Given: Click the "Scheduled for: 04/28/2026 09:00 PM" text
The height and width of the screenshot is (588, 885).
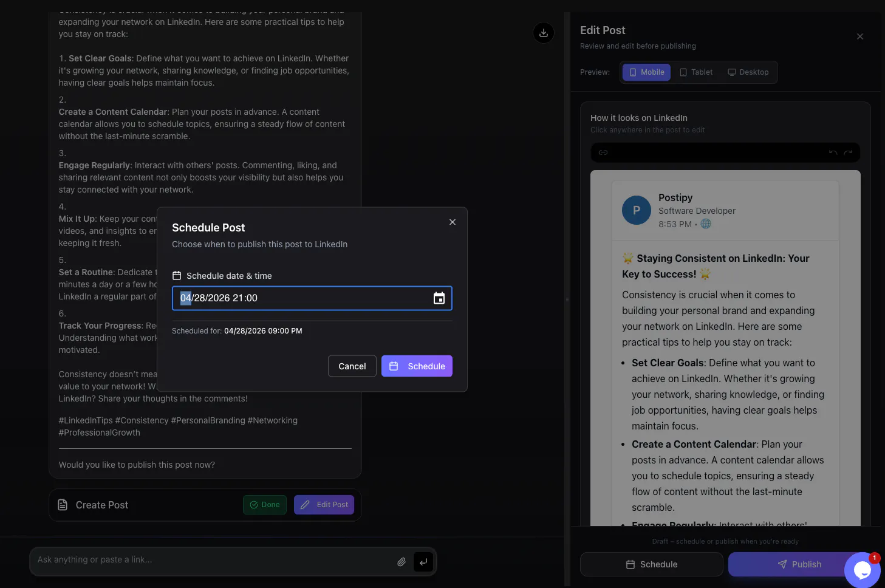Looking at the screenshot, I should (x=237, y=331).
